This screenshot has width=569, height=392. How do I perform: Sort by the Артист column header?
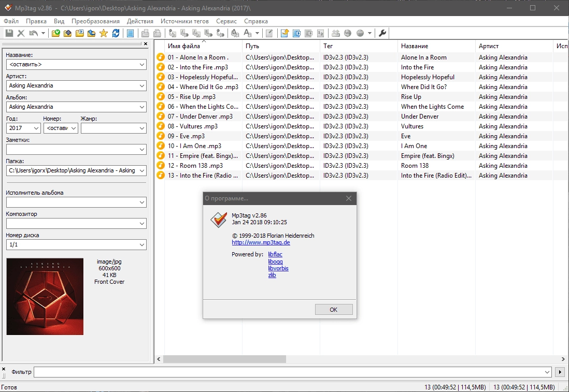[514, 46]
